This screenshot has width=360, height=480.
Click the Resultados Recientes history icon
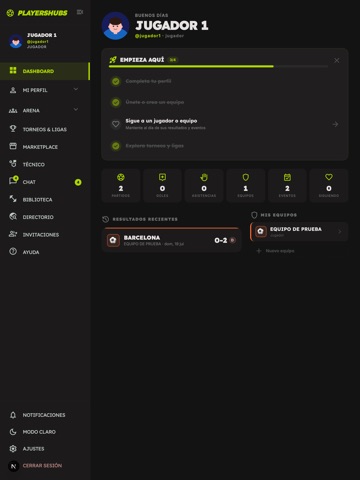(106, 219)
